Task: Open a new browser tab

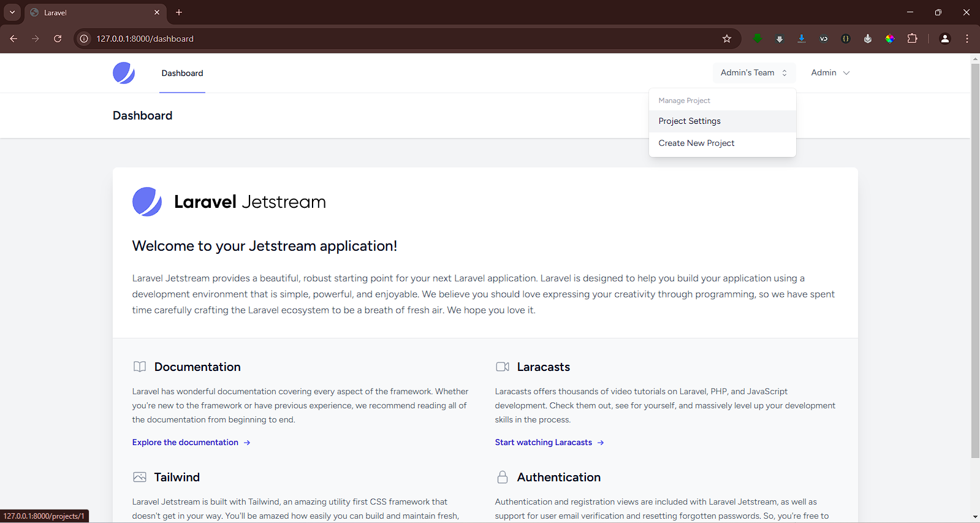Action: pyautogui.click(x=179, y=12)
